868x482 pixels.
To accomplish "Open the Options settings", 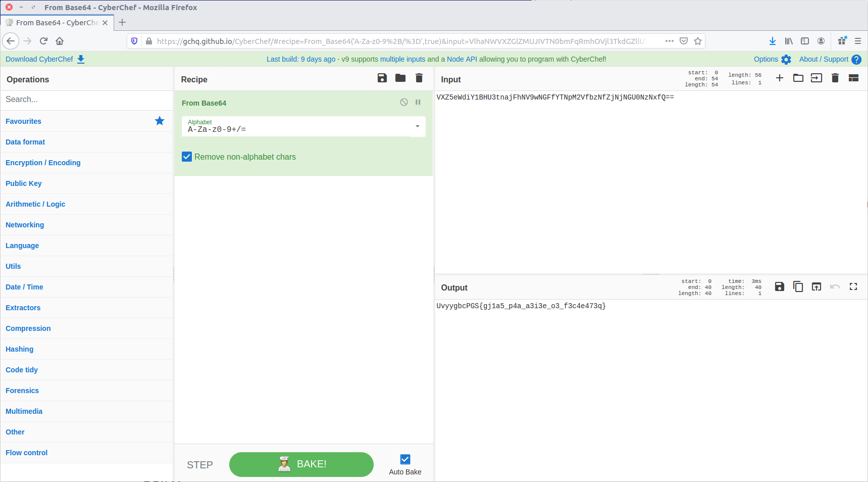I will point(772,59).
